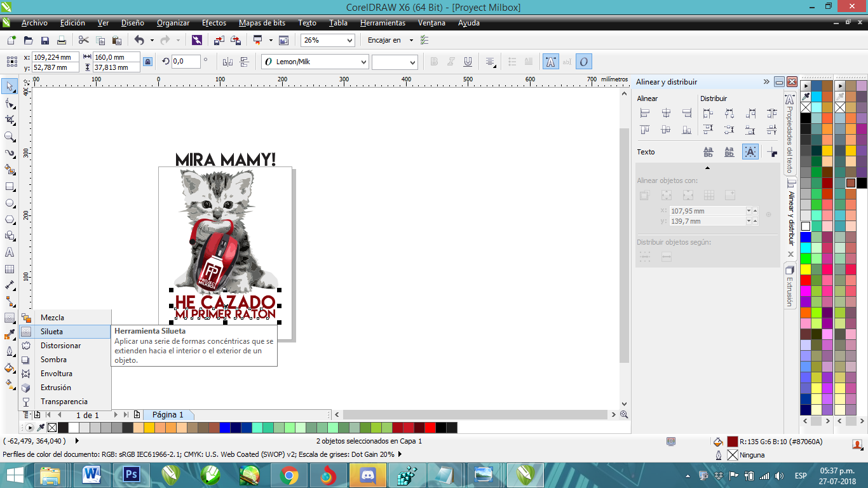Click the Open file folder icon
868x488 pixels.
click(29, 40)
